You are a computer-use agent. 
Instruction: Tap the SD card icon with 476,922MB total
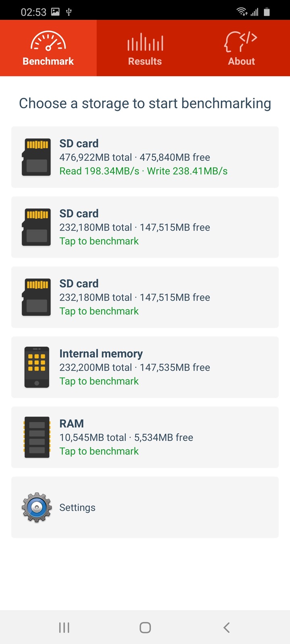pos(36,157)
